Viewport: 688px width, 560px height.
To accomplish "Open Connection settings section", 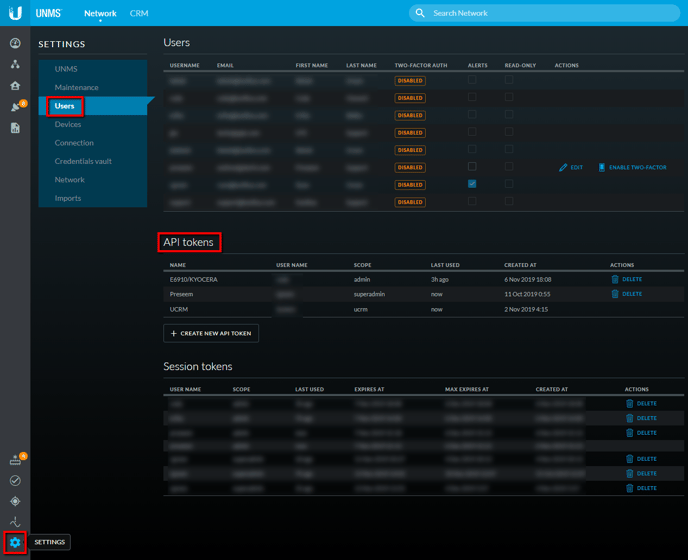I will [93, 143].
